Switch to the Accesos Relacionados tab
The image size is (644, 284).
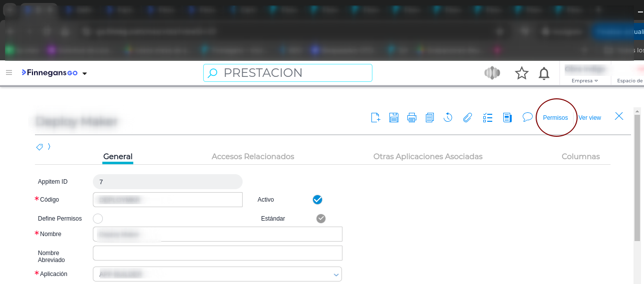coord(253,157)
